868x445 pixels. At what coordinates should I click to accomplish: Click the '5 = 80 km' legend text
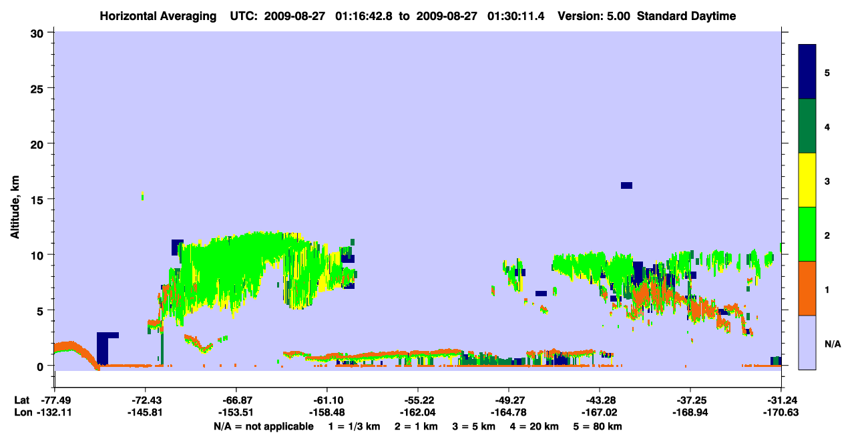coord(598,426)
